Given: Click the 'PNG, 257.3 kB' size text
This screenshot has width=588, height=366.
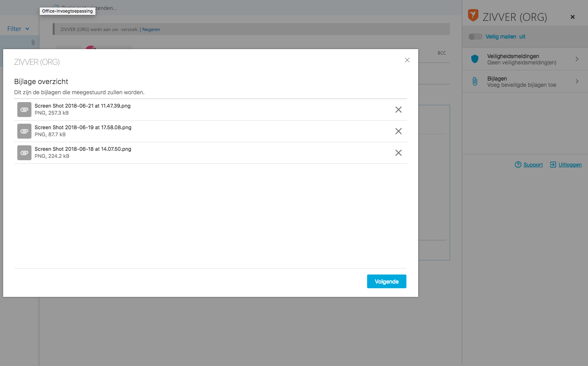Looking at the screenshot, I should pos(51,113).
